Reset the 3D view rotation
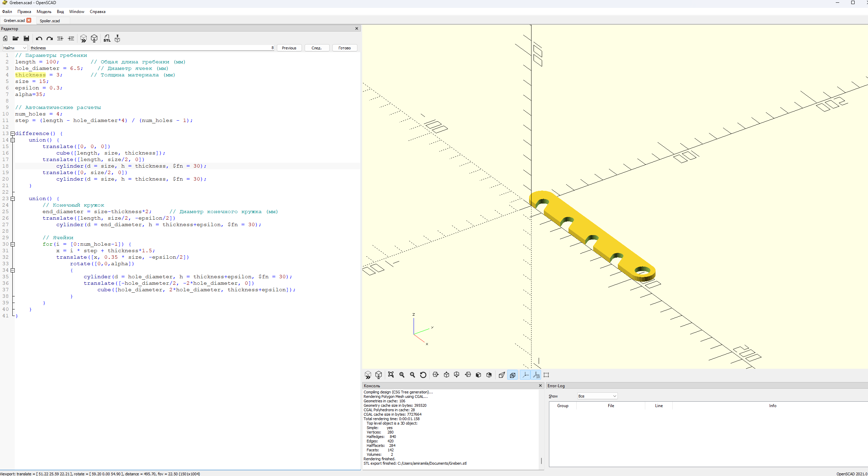Screen dimensions: 868x476 coord(423,375)
